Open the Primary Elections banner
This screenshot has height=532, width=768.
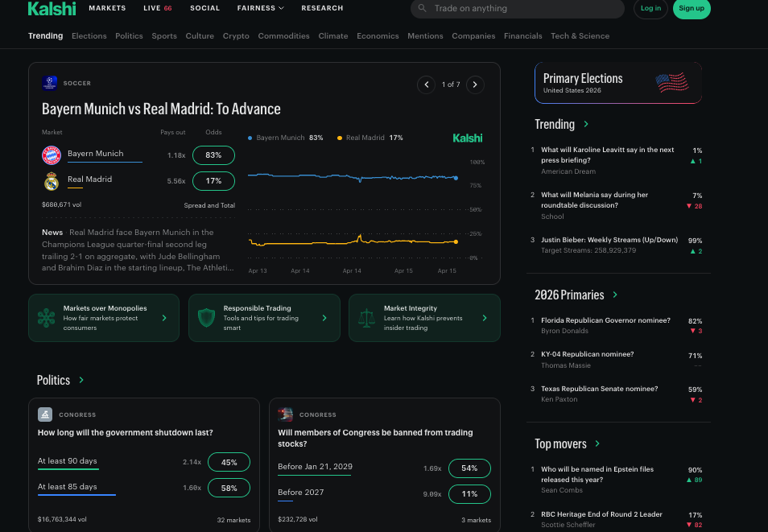pyautogui.click(x=618, y=83)
